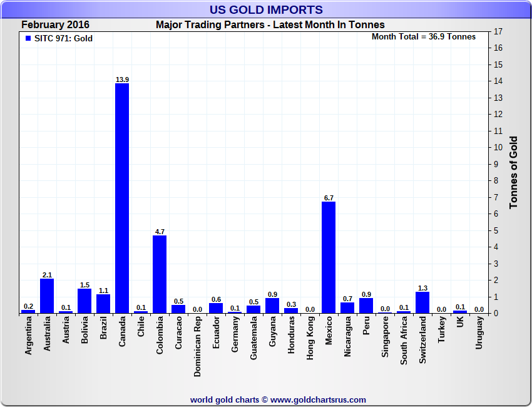The width and height of the screenshot is (532, 407).
Task: Select the Tonnes of Gold axis title
Action: pos(513,172)
